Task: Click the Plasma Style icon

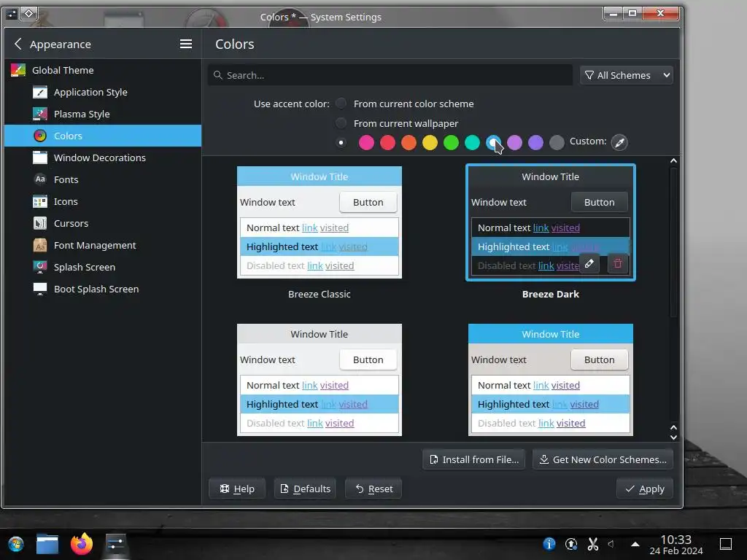Action: (x=40, y=114)
